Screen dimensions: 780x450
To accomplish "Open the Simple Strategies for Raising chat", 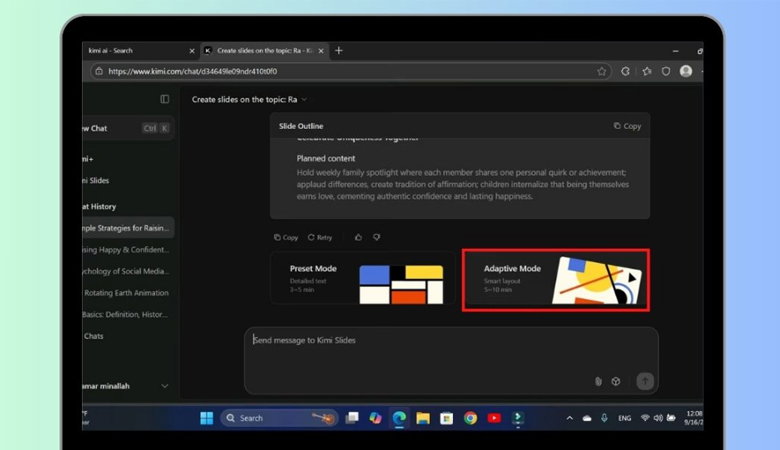I will click(x=127, y=228).
